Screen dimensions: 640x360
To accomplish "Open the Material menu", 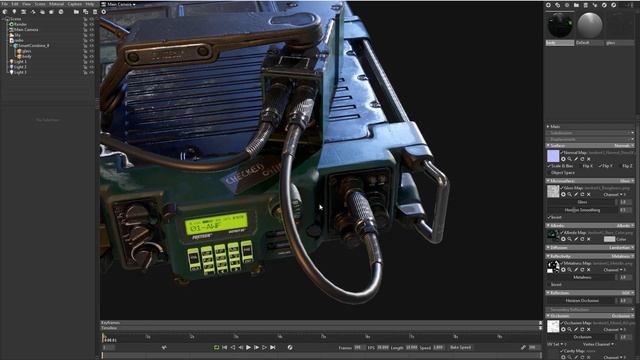I will [x=56, y=4].
